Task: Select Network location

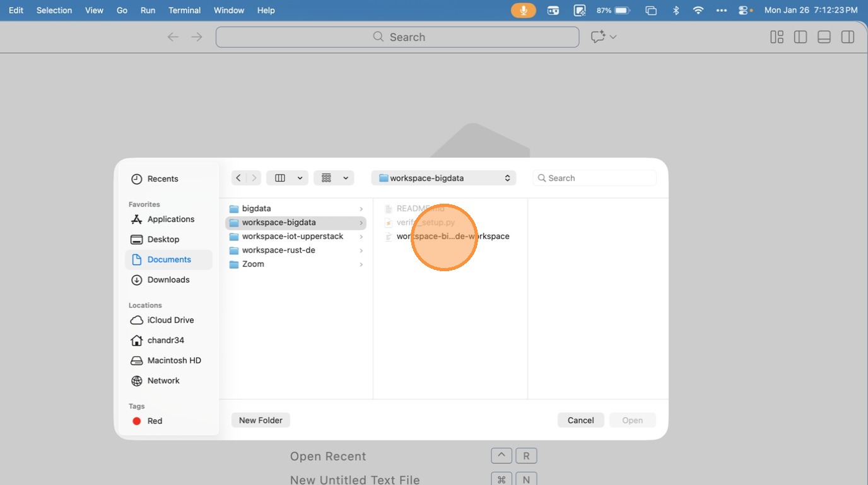Action: 169,381
